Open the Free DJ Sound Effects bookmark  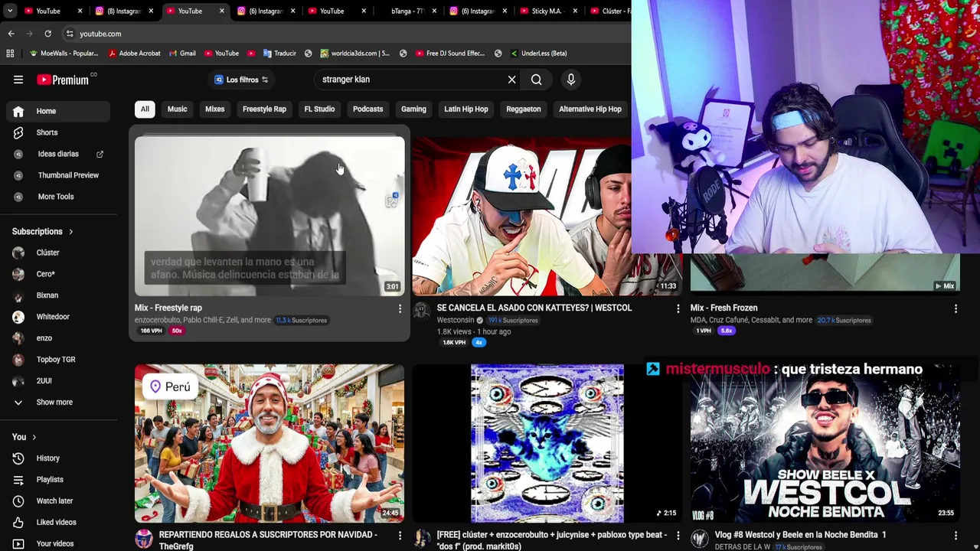point(450,54)
